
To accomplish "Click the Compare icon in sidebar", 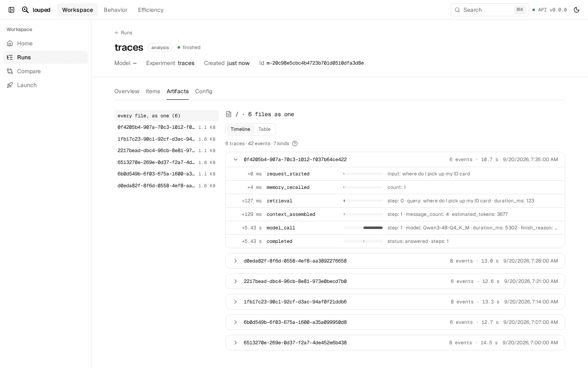I will click(10, 71).
